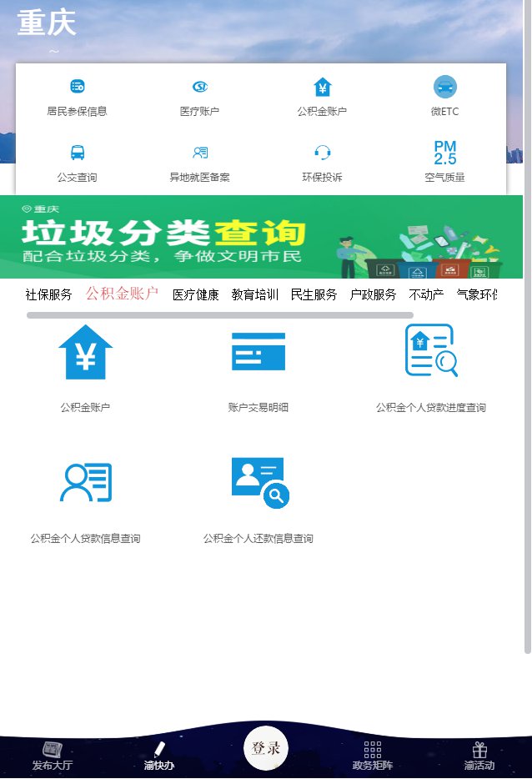
Task: Tap the 公积金账户 house icon in top grid
Action: [323, 87]
